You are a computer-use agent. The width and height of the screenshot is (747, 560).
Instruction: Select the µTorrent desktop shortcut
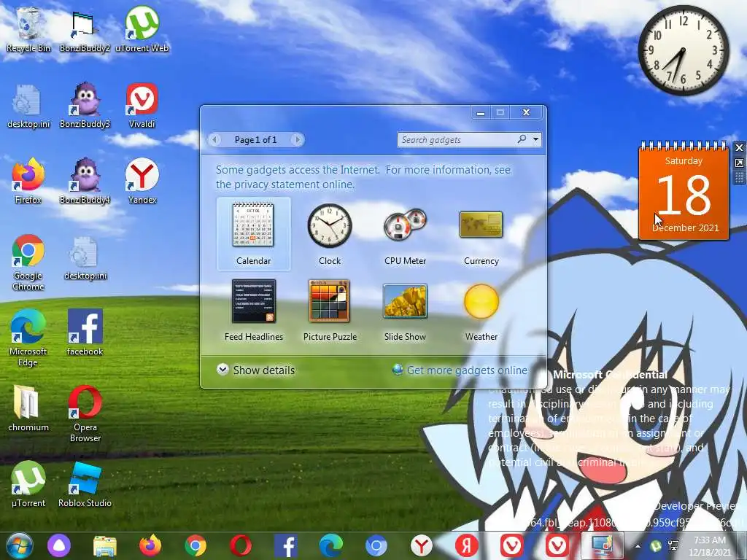pos(28,484)
